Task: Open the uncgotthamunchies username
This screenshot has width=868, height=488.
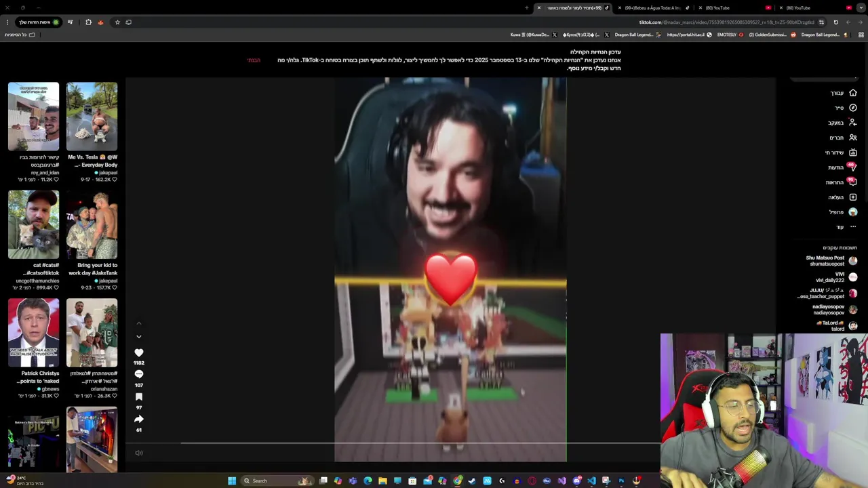Action: point(37,281)
